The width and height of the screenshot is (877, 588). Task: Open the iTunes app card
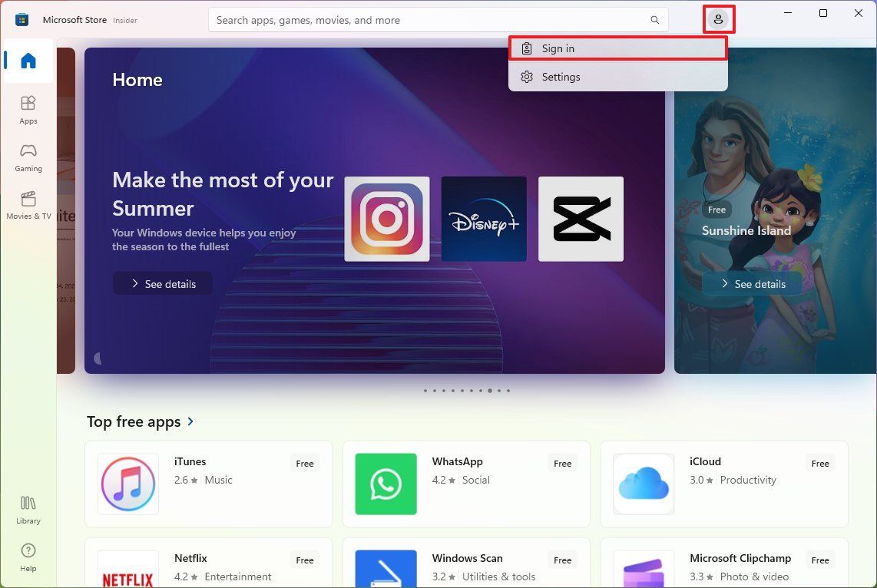tap(209, 484)
